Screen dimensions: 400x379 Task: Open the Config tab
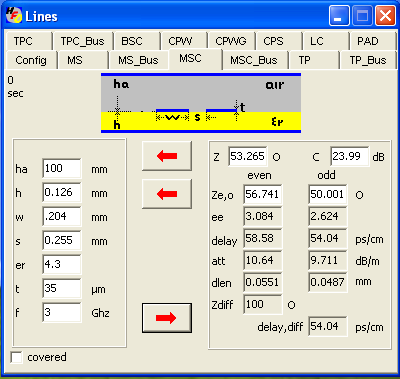coord(31,60)
